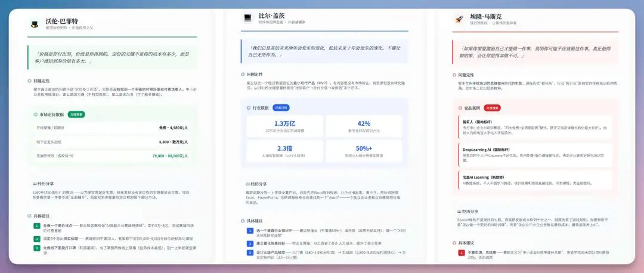Click the green pill tag next to 市场定价数据
This screenshot has width=644, height=273.
point(76,114)
